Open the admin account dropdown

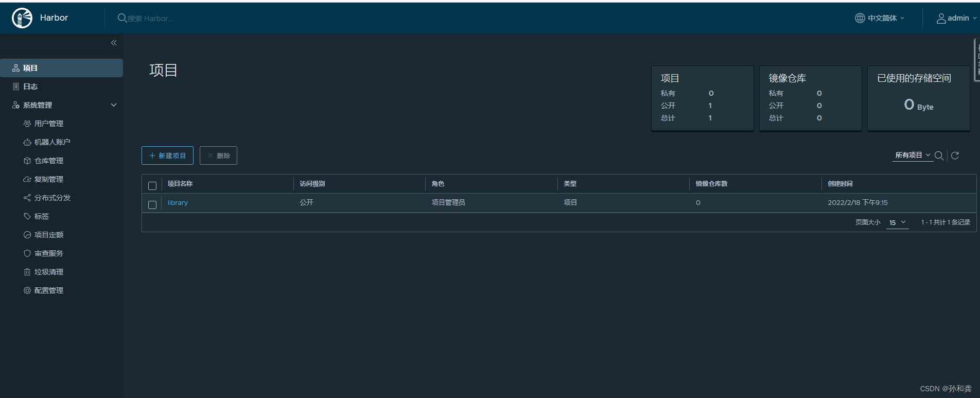956,18
